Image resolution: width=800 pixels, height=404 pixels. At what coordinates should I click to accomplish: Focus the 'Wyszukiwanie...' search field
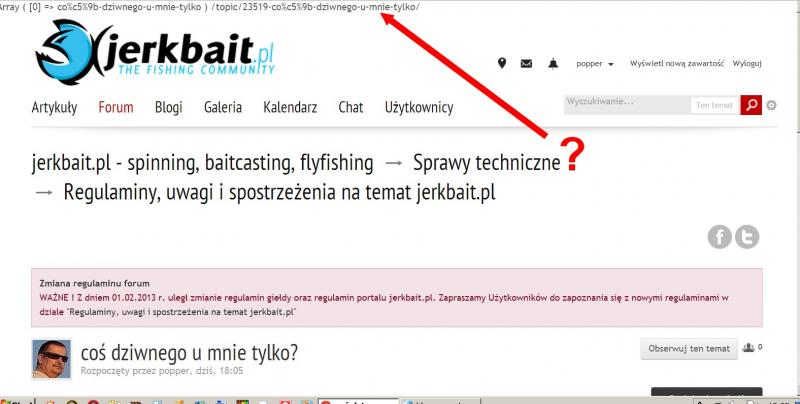(626, 105)
